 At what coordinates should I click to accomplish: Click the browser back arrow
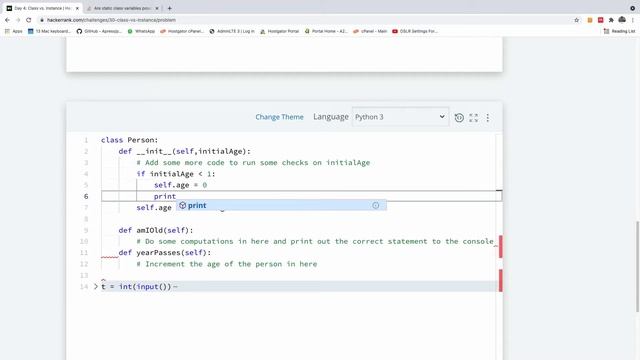pyautogui.click(x=7, y=20)
